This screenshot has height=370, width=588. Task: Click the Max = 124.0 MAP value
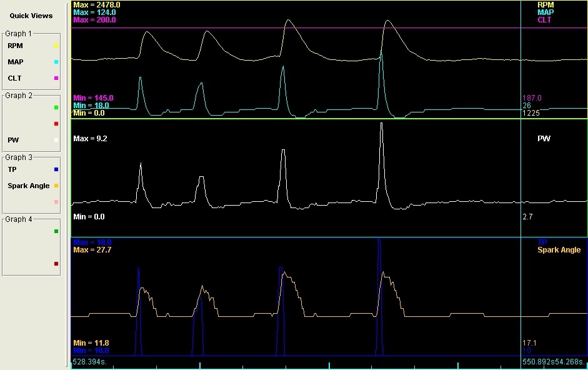click(x=94, y=12)
